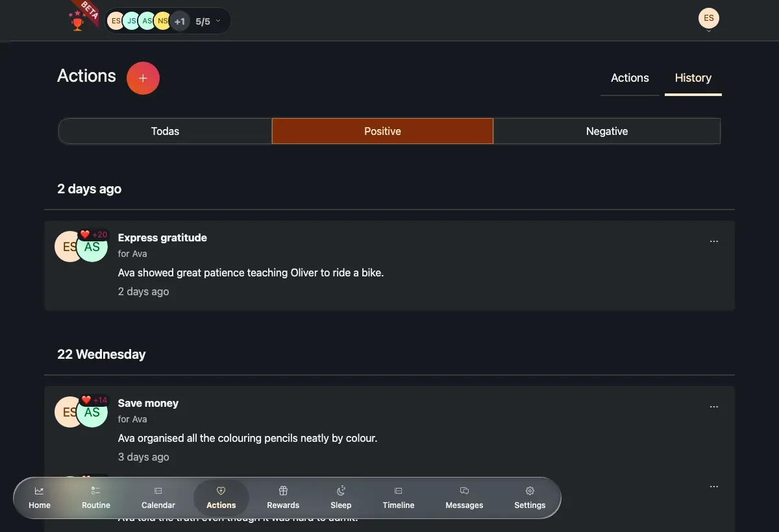Switch to the History tab

tap(693, 78)
